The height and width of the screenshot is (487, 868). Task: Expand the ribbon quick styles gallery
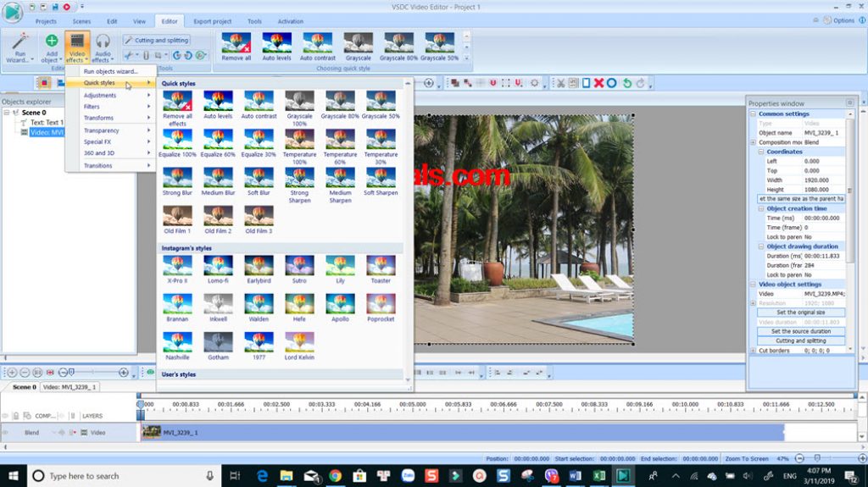click(x=466, y=58)
